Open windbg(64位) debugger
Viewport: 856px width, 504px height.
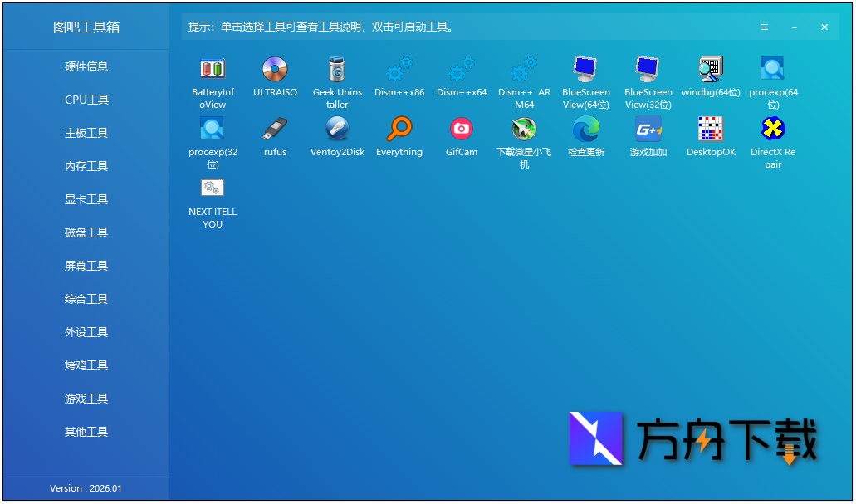pyautogui.click(x=710, y=79)
